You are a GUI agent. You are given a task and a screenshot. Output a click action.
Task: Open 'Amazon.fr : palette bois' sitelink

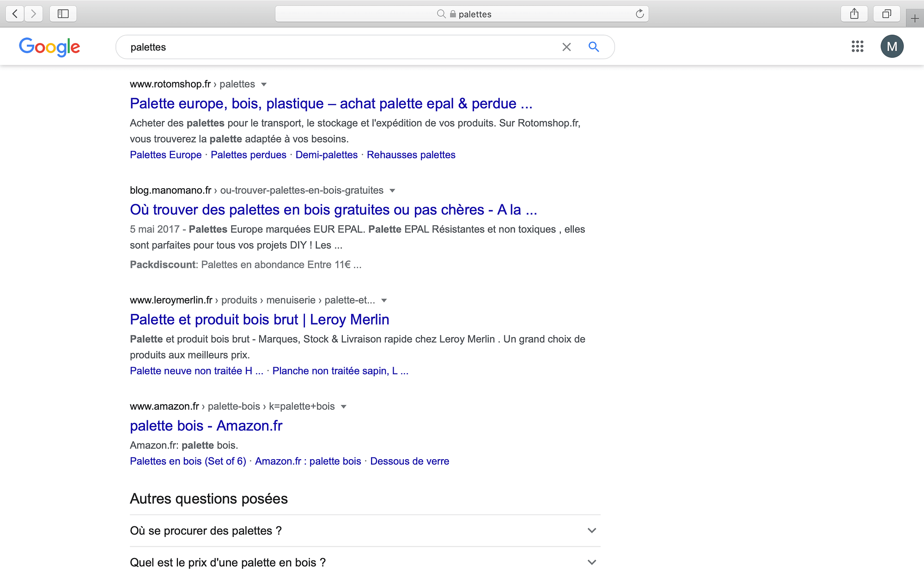308,461
